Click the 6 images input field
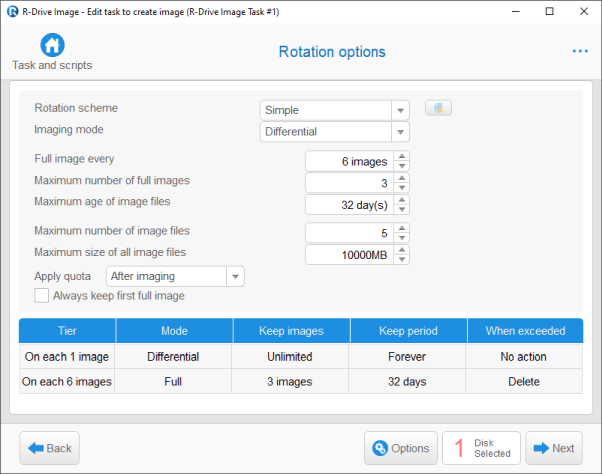Image resolution: width=602 pixels, height=474 pixels. [x=349, y=162]
